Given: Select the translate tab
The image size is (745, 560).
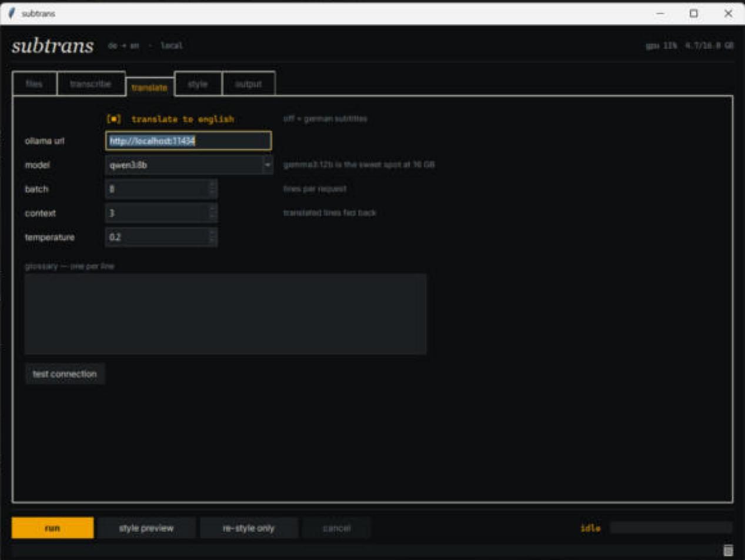Looking at the screenshot, I should [149, 87].
